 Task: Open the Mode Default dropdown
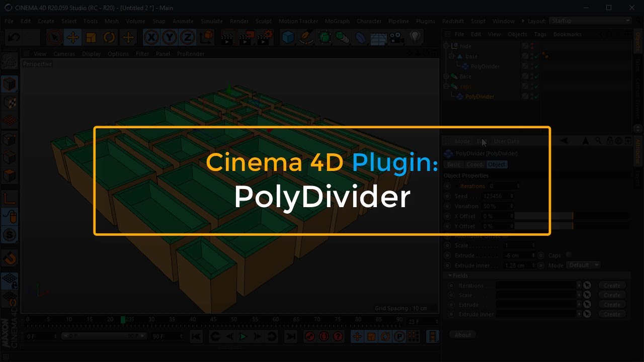coord(583,265)
